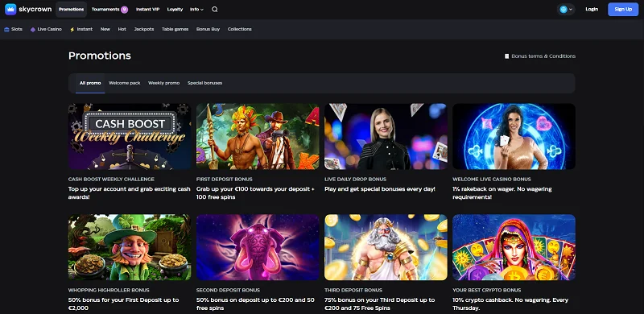Open the Second Deposit Bonus elephant thumbnail
644x314 pixels.
click(x=258, y=247)
